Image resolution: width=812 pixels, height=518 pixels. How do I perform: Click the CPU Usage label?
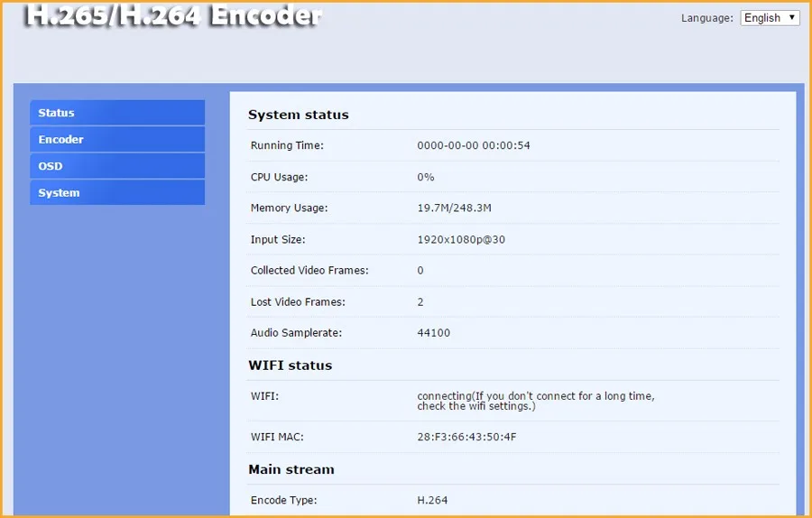[279, 177]
